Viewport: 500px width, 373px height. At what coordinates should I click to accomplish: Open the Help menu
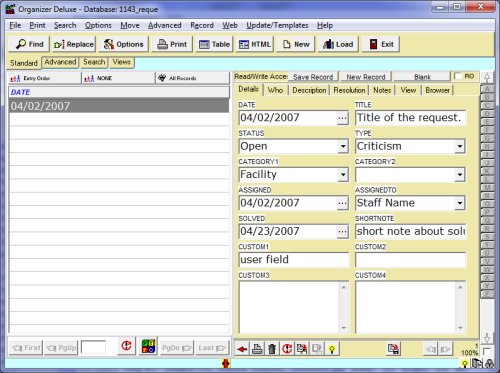click(x=325, y=25)
